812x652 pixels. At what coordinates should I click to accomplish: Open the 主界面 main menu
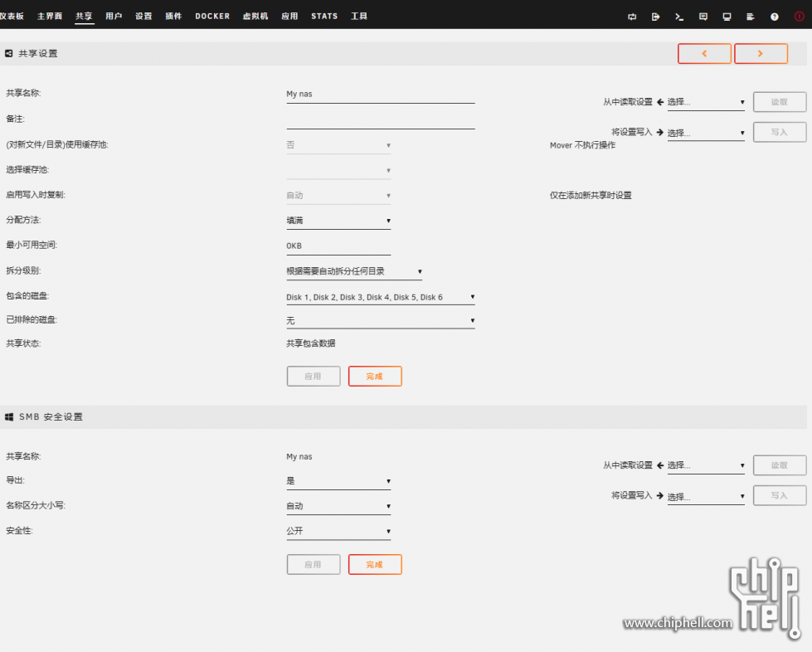(x=50, y=16)
